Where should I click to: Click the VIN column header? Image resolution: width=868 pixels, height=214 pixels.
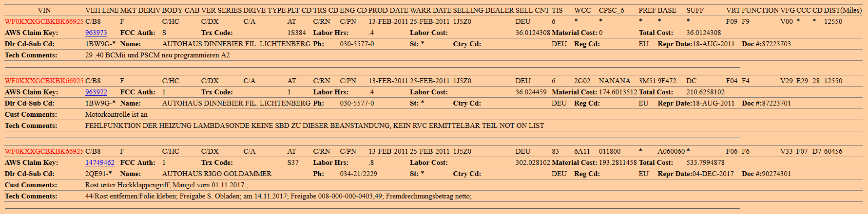tap(44, 10)
